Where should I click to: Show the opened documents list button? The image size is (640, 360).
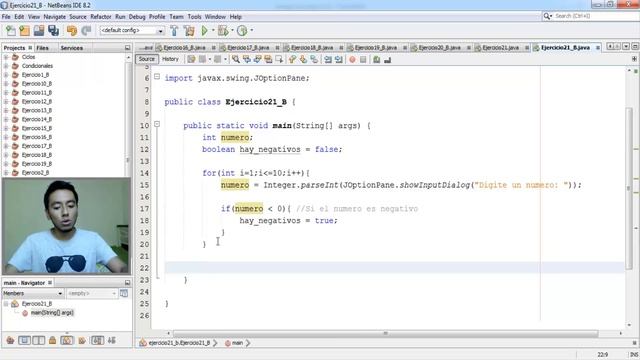pyautogui.click(x=626, y=47)
